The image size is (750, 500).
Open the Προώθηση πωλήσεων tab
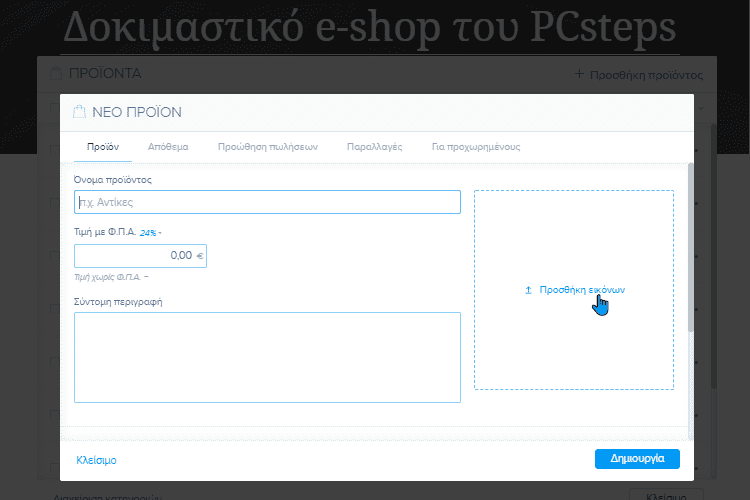click(267, 147)
